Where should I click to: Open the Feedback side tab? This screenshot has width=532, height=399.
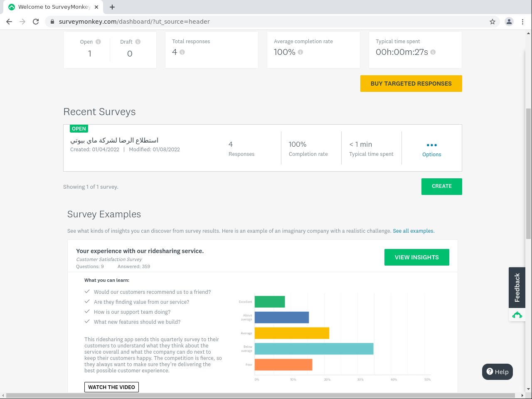517,287
